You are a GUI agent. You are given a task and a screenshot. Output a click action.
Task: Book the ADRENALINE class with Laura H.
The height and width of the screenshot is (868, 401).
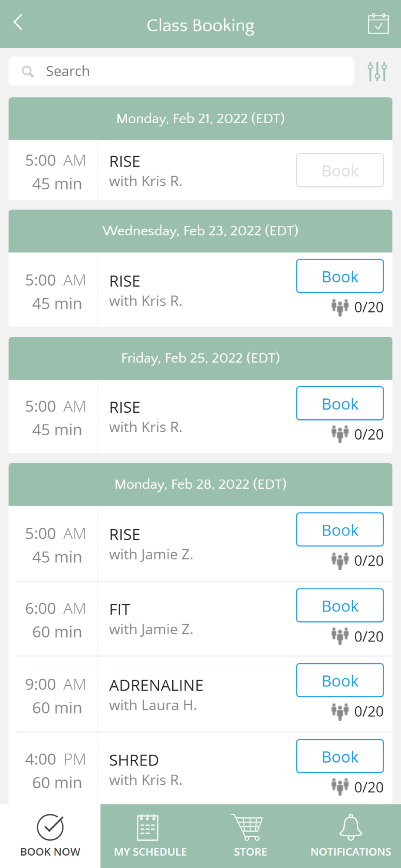(x=340, y=680)
